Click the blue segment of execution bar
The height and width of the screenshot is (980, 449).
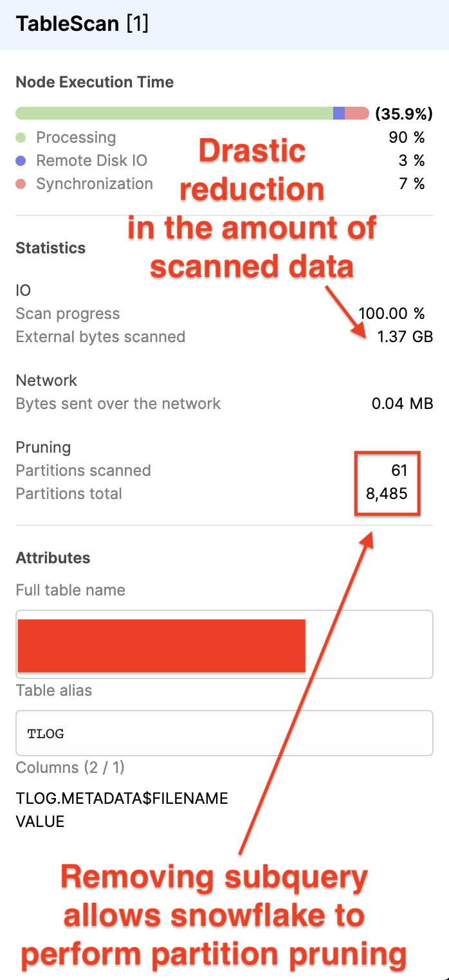(x=339, y=114)
